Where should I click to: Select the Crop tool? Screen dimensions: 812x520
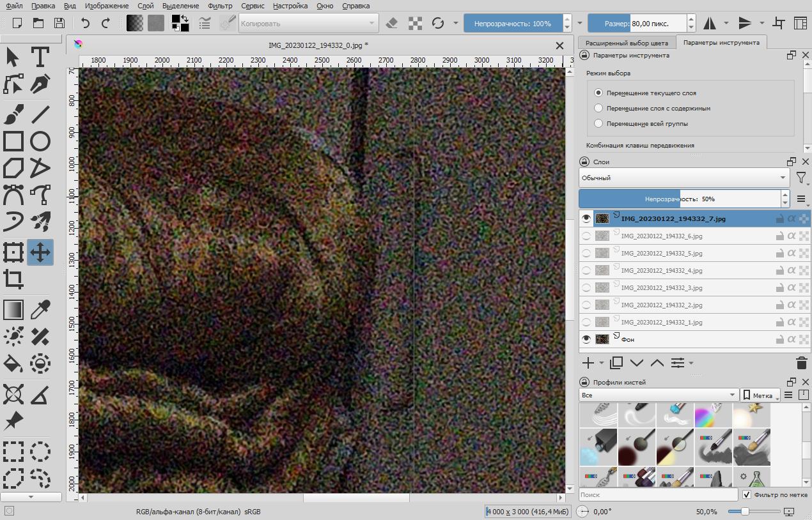[13, 279]
